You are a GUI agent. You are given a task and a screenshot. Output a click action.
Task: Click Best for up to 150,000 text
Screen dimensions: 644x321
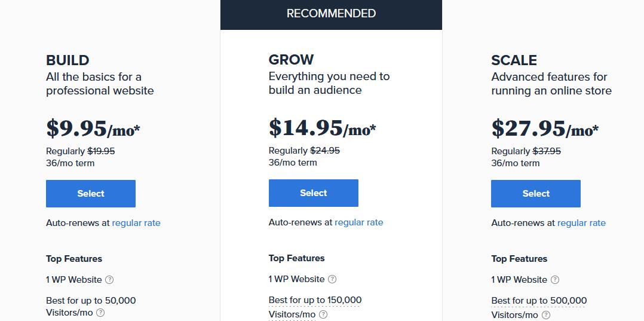[x=315, y=300]
